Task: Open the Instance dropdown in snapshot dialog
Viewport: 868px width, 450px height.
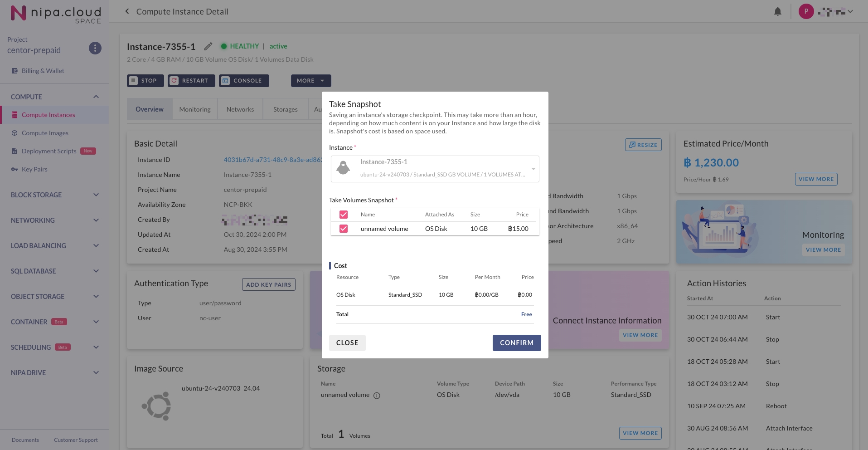Action: [x=533, y=169]
